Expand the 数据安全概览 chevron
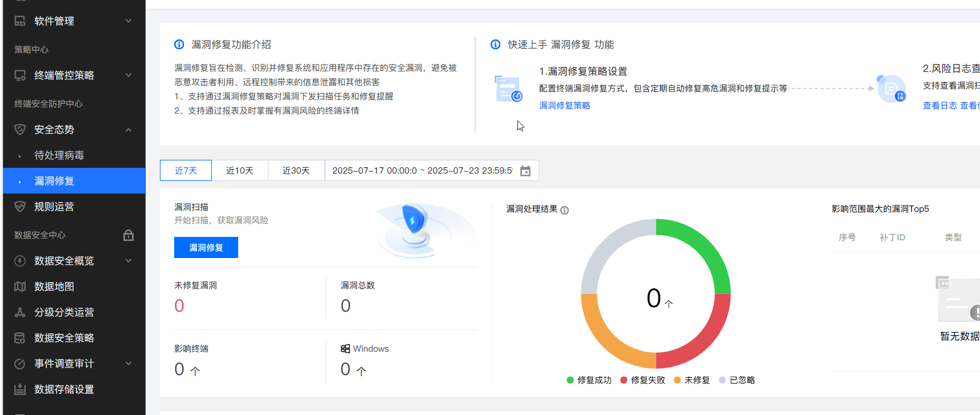980x415 pixels. pyautogui.click(x=128, y=261)
